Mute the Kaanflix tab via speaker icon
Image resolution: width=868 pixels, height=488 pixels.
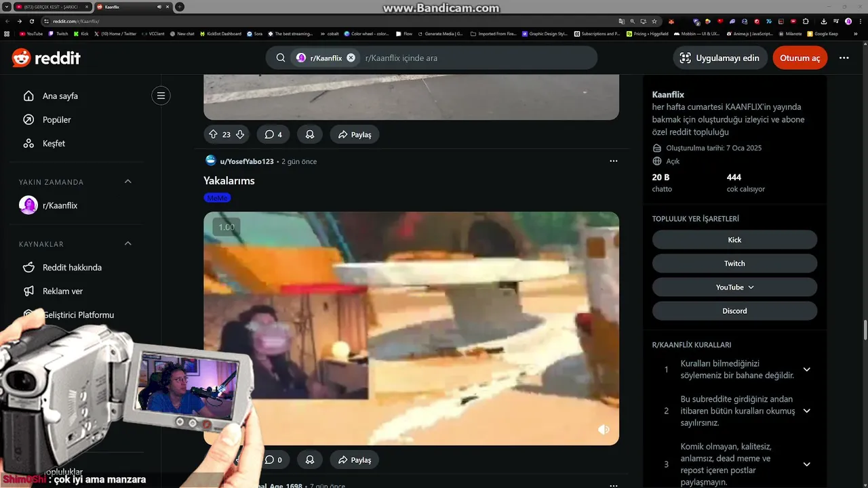(x=159, y=7)
